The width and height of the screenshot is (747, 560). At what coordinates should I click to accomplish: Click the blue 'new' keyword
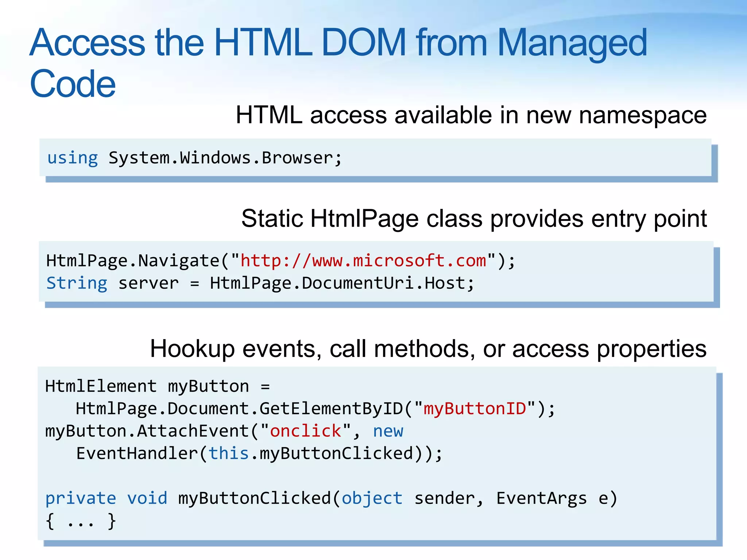388,431
